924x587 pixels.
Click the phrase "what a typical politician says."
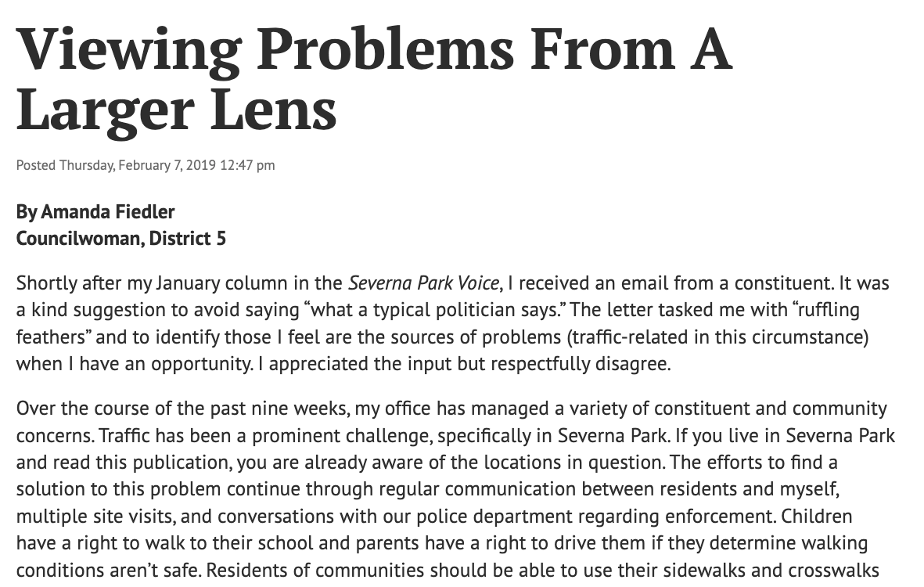point(436,310)
